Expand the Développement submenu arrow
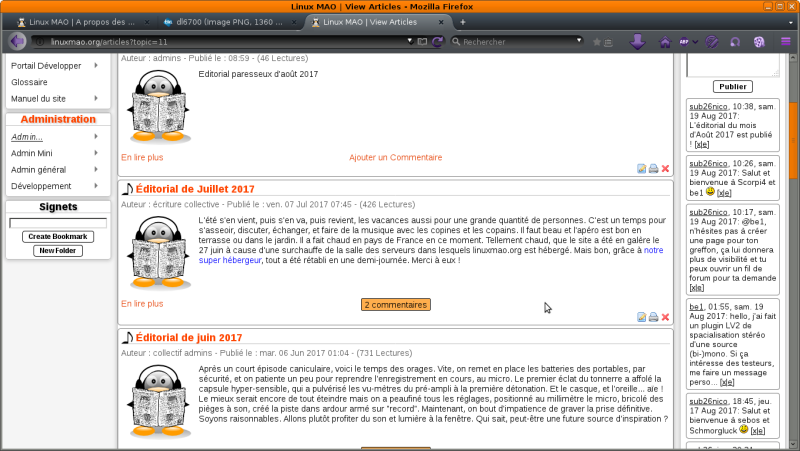 click(x=96, y=186)
